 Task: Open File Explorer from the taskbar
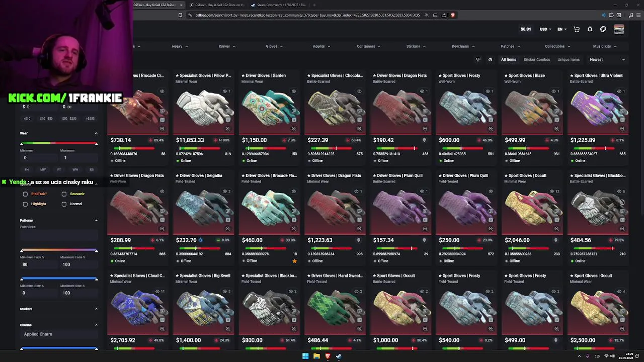pyautogui.click(x=316, y=356)
